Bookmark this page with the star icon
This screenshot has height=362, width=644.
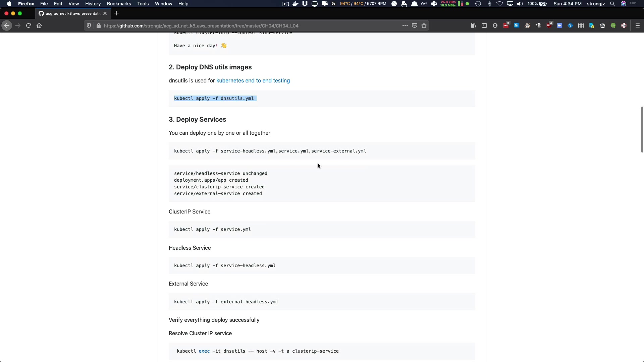[x=424, y=26]
